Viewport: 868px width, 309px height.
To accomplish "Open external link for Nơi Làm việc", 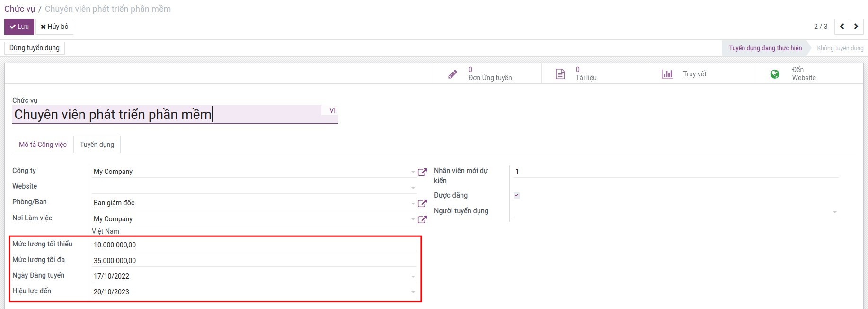I will coord(422,219).
